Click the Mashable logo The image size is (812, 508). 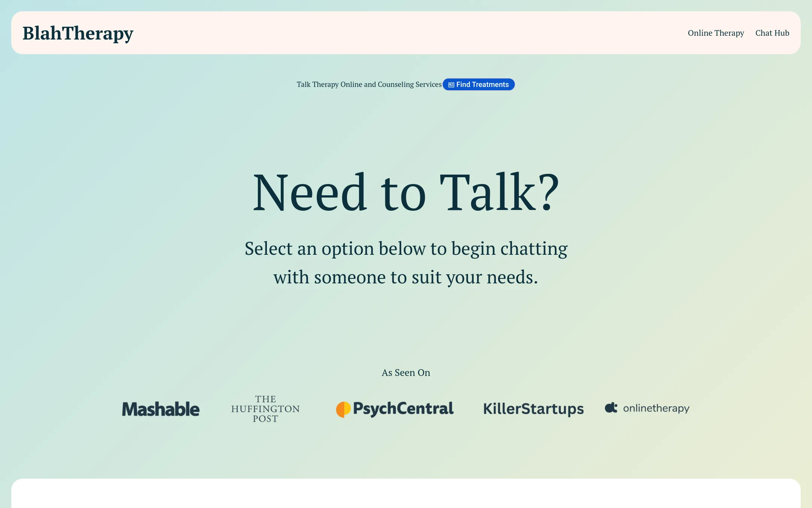tap(161, 409)
